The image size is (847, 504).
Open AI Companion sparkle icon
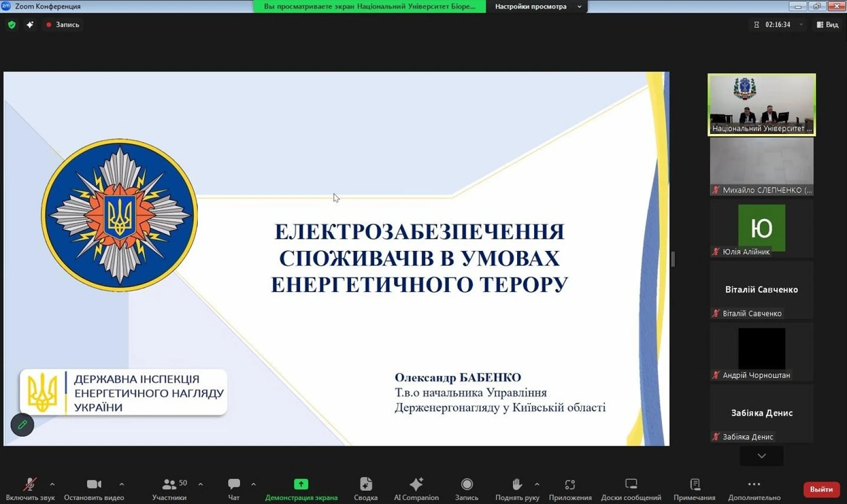pyautogui.click(x=416, y=484)
